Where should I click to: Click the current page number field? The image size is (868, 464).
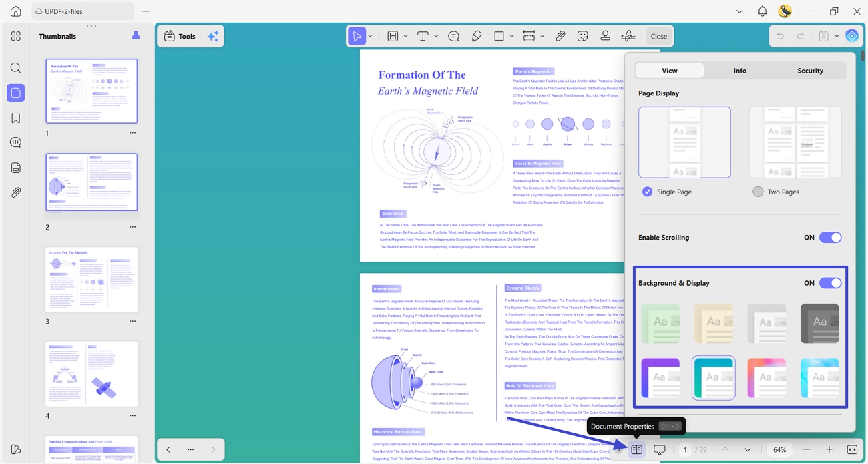[x=685, y=450]
